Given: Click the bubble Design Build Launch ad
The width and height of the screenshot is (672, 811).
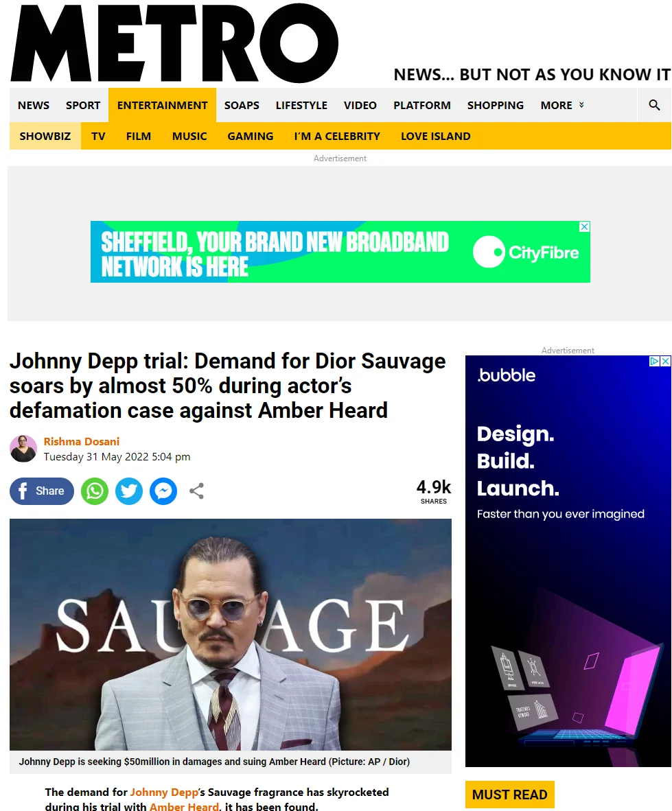Looking at the screenshot, I should (568, 561).
